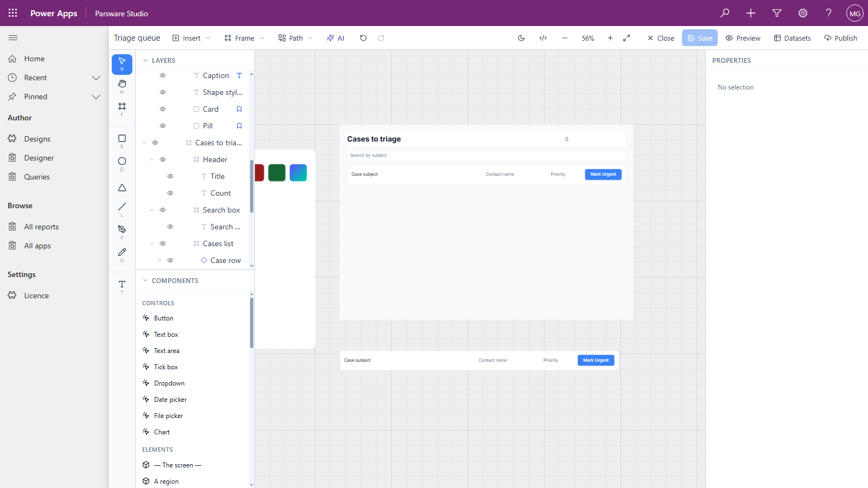Toggle dark mode moon icon
The height and width of the screenshot is (488, 868).
521,38
